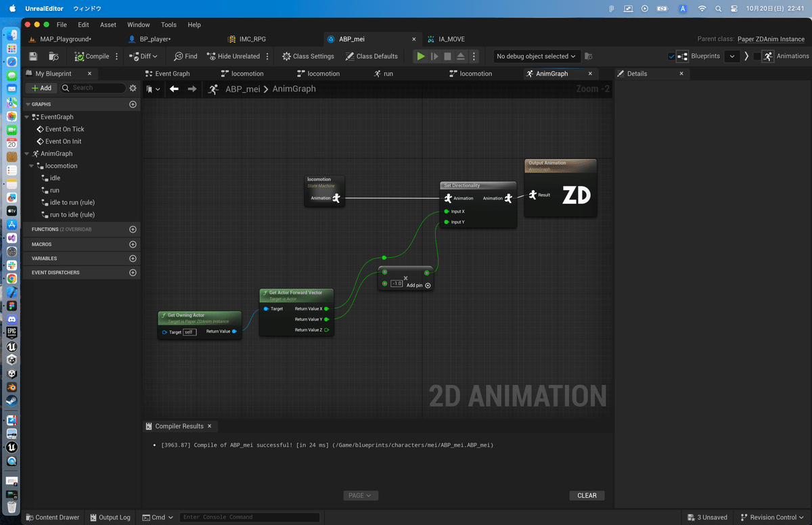Enable the Animations debug filter checkbox
This screenshot has height=525, width=812.
pos(756,56)
